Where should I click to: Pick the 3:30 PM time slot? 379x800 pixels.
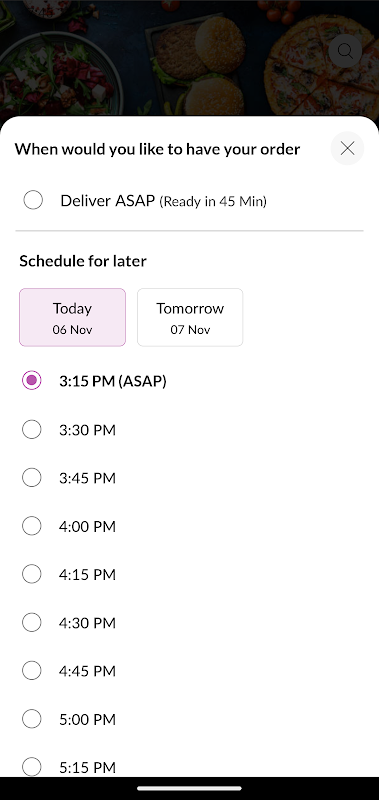point(32,430)
